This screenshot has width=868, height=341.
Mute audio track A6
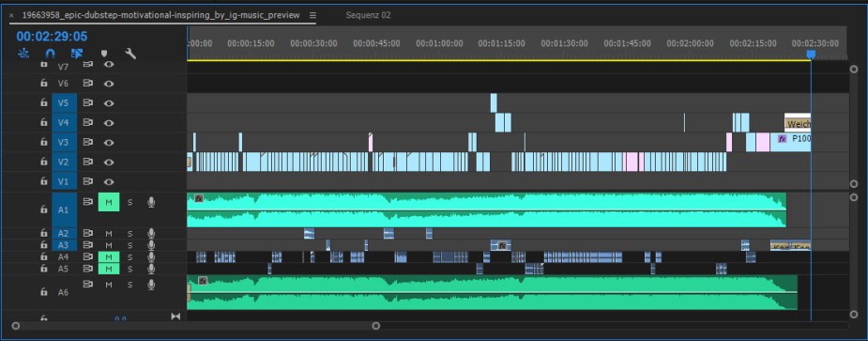pyautogui.click(x=109, y=285)
